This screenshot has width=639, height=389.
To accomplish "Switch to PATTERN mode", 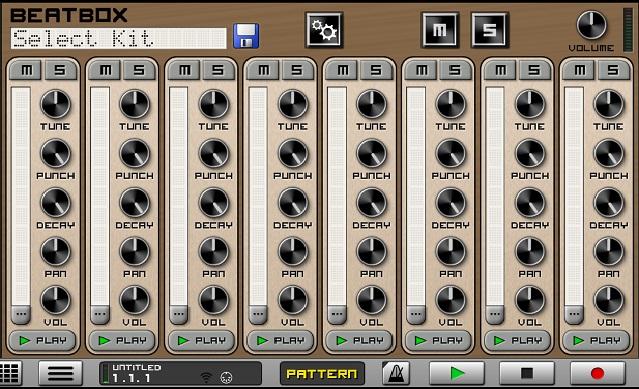I will click(x=322, y=374).
